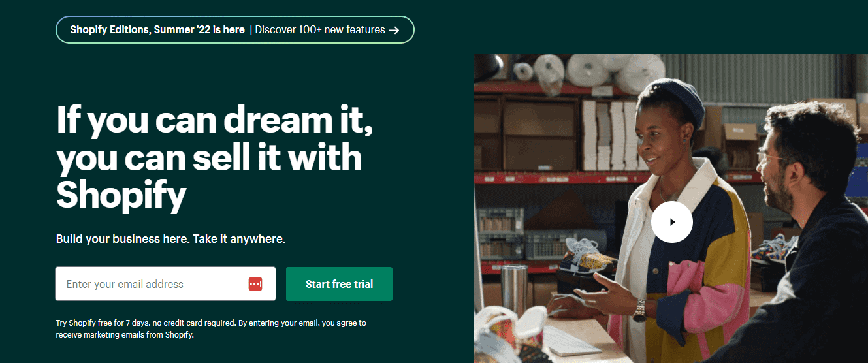Open the Shopify Editions, Summer '22 announcement
The height and width of the screenshot is (363, 868).
pyautogui.click(x=157, y=29)
